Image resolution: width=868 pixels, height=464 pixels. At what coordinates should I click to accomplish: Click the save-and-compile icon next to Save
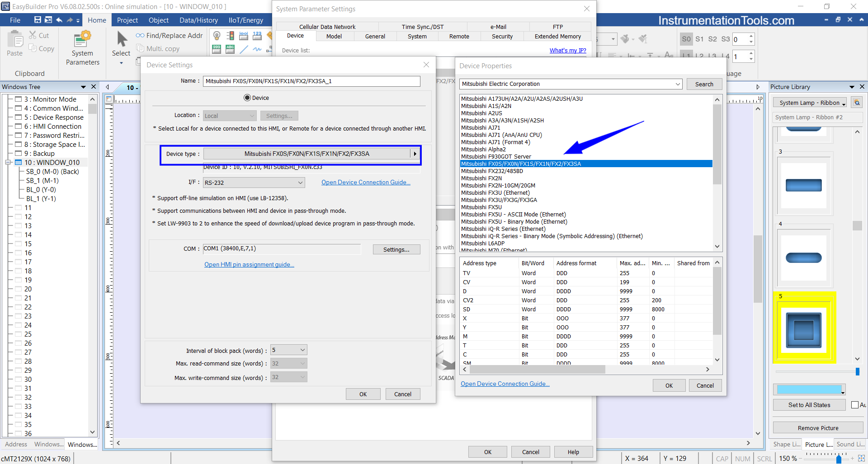pos(48,20)
